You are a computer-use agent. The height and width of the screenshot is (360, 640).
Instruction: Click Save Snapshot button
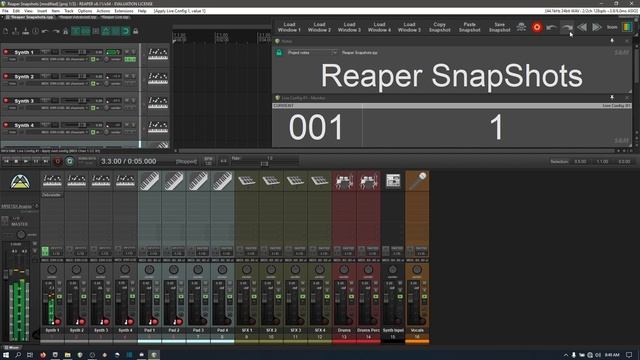pos(500,27)
